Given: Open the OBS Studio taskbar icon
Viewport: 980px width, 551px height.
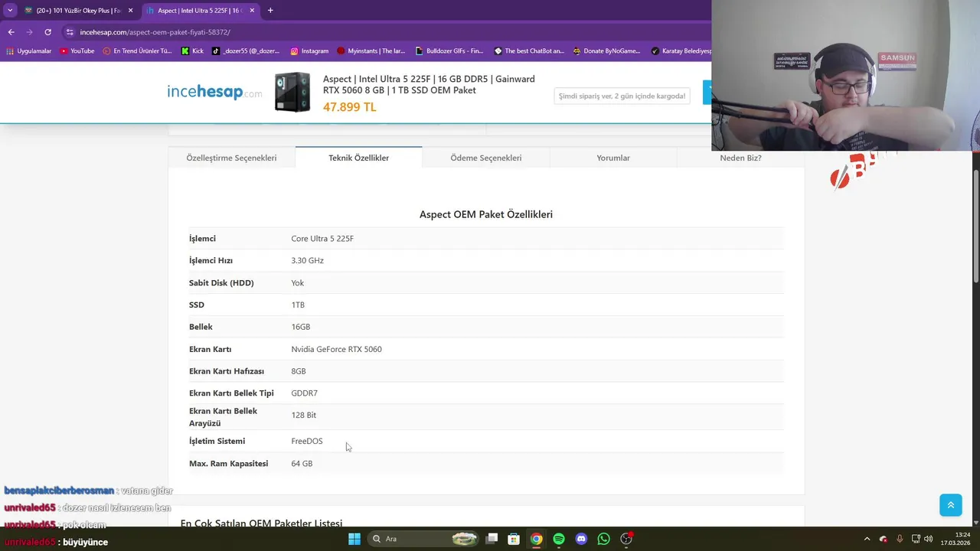Looking at the screenshot, I should (626, 539).
